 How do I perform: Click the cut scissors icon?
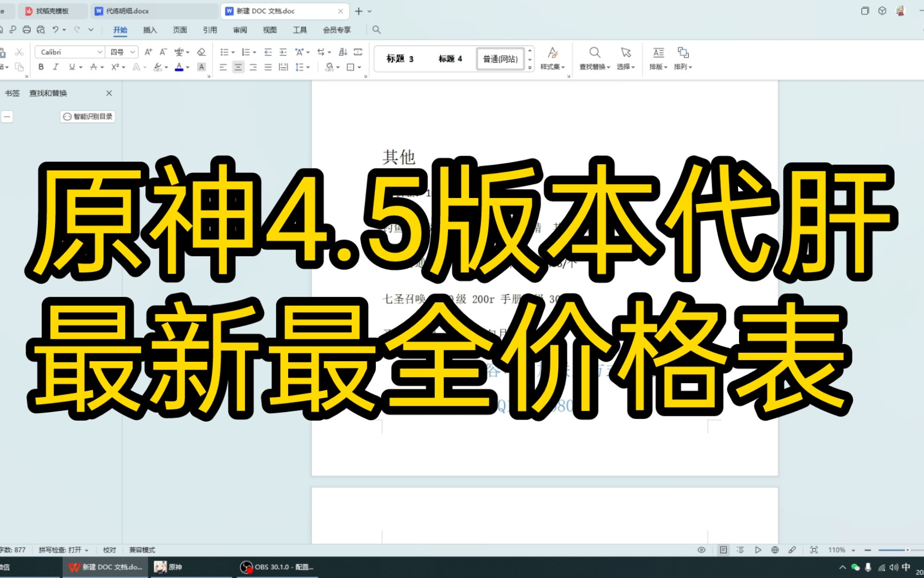19,52
